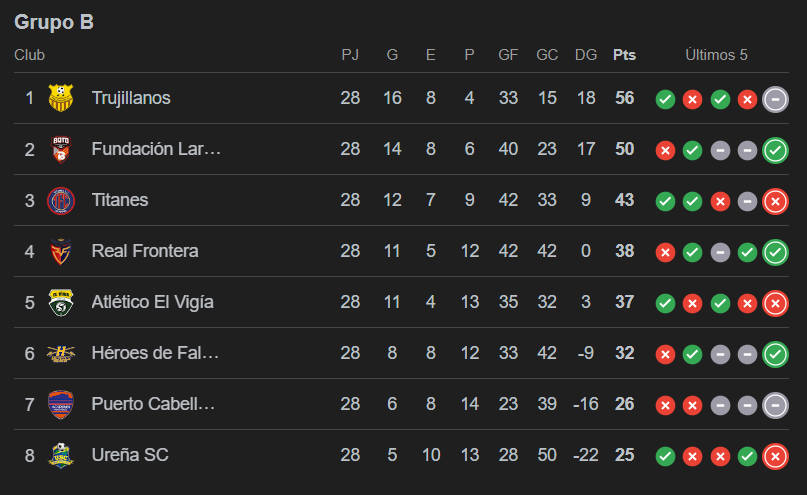Screen dimensions: 807x495
Task: Click the Titanes club crest
Action: pyautogui.click(x=61, y=200)
